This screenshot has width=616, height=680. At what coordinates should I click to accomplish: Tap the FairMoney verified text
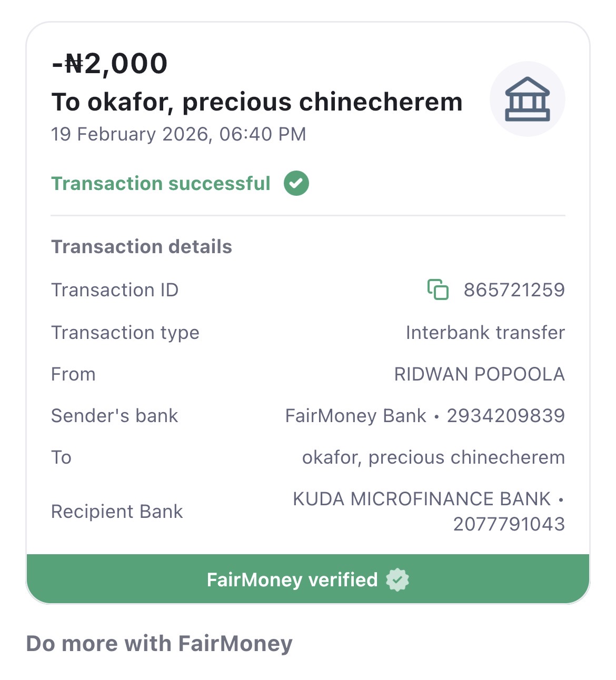tap(292, 579)
